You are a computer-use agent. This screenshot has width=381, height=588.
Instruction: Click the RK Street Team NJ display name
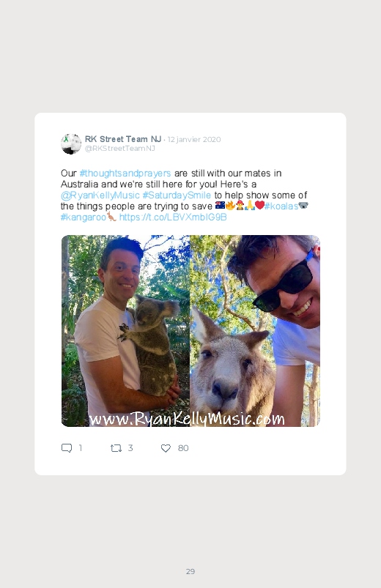123,139
